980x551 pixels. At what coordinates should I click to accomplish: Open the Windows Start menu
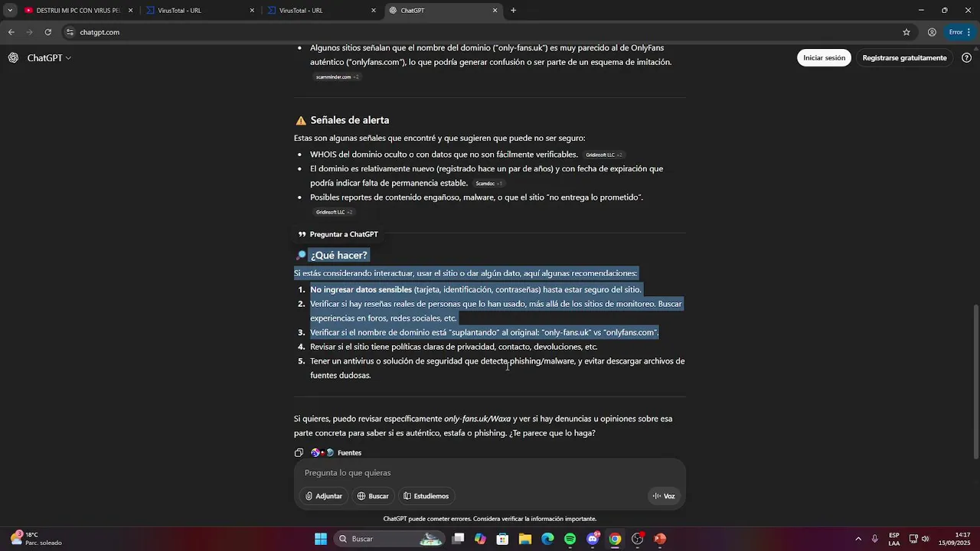pyautogui.click(x=321, y=539)
